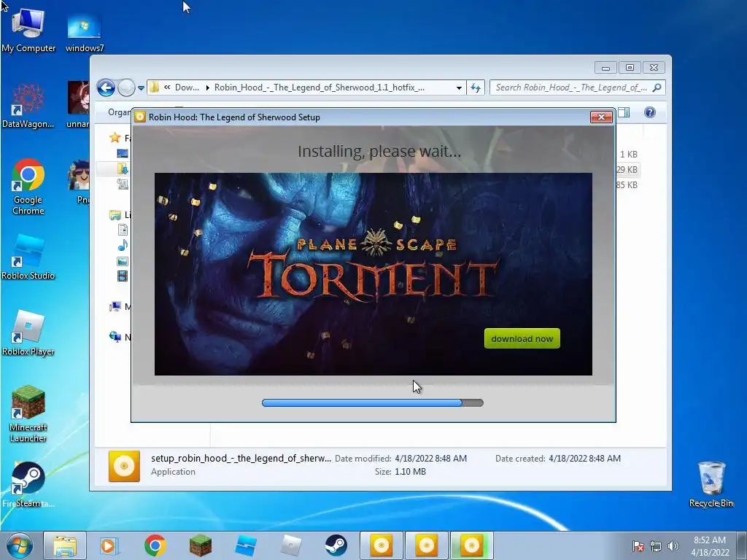The image size is (747, 560).
Task: Click the Dow... breadcrumb segment
Action: tap(187, 87)
